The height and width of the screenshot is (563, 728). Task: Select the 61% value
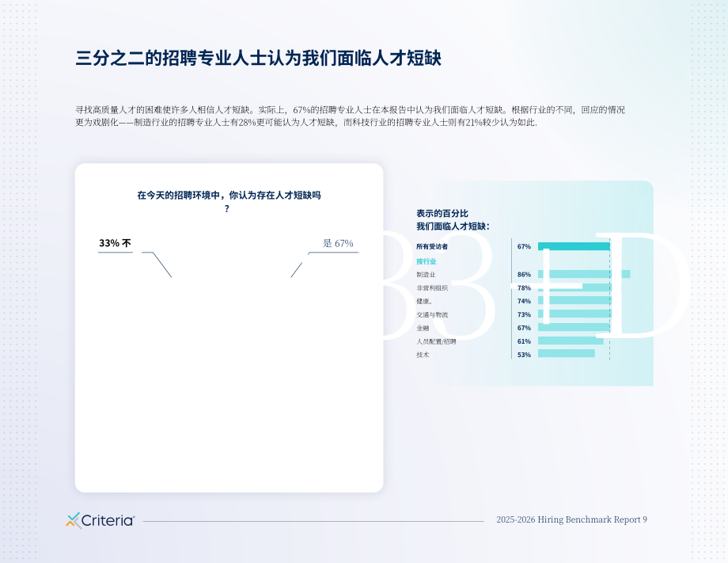pyautogui.click(x=524, y=341)
